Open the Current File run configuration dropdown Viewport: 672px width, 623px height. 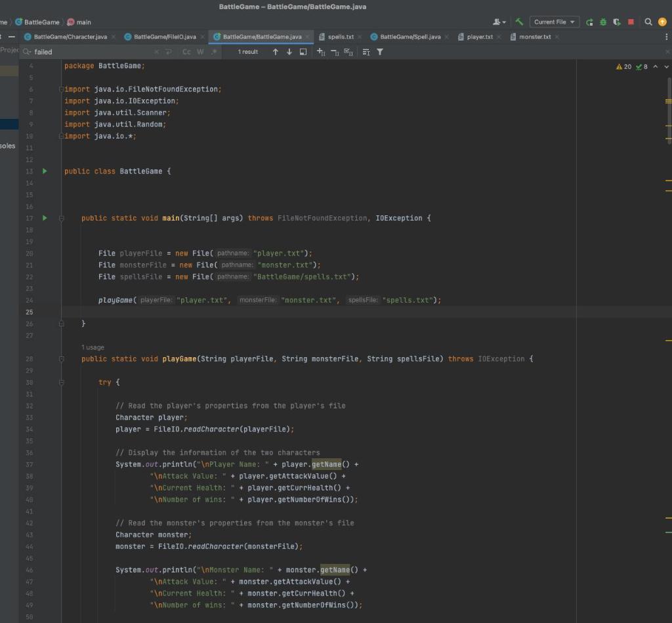(x=553, y=22)
